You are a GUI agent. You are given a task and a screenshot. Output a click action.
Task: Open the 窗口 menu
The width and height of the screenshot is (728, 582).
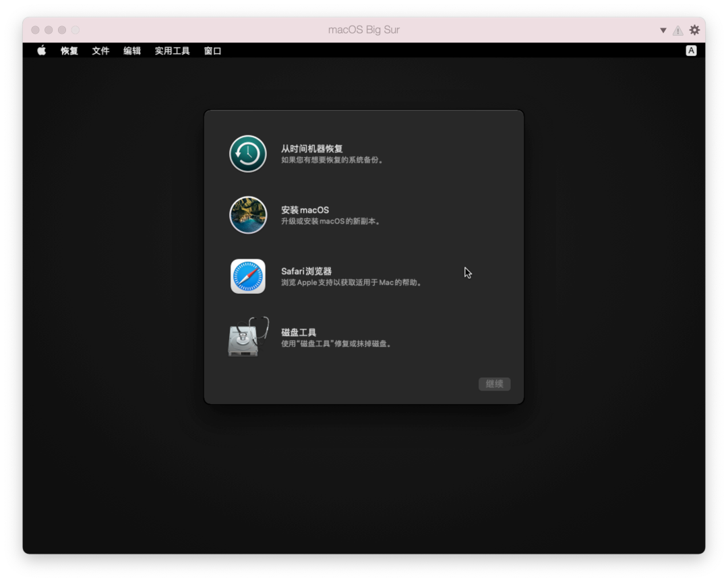[x=212, y=51]
